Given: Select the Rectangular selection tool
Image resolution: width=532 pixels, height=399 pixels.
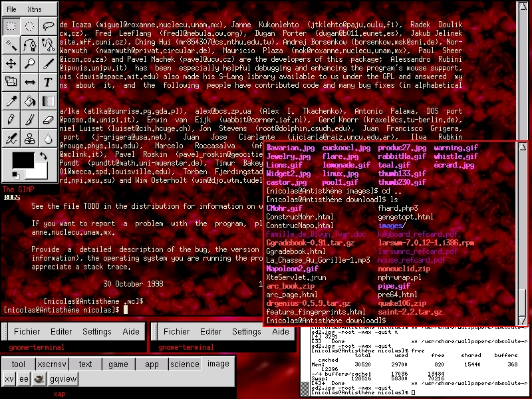Looking at the screenshot, I should pyautogui.click(x=11, y=26).
